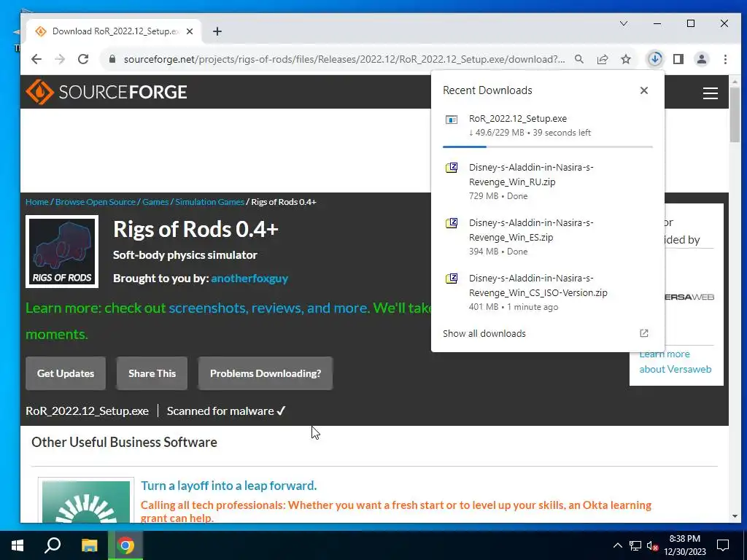Click the Okta learning grant description text
Viewport: 747px width, 560px height.
coord(396,511)
